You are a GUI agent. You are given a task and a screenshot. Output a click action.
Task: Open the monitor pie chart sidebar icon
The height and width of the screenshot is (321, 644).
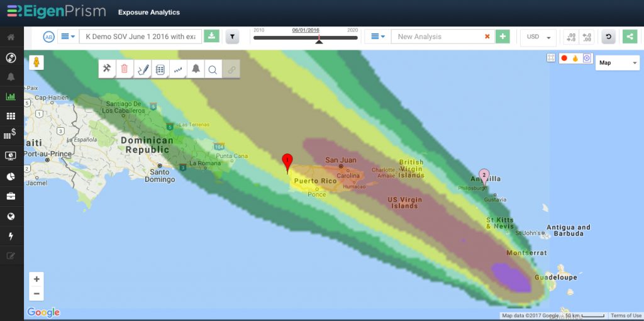point(11,155)
